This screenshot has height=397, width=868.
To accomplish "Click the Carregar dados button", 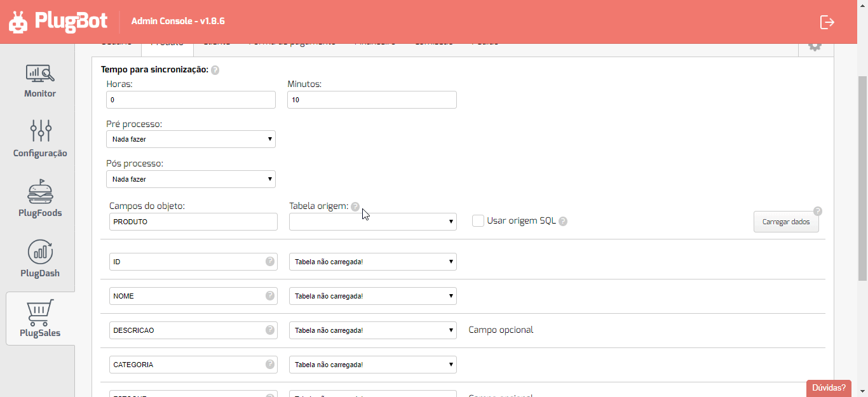I will (786, 222).
